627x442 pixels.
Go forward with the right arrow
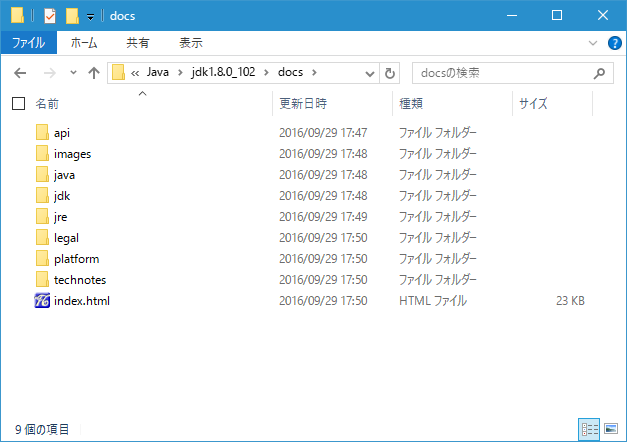50,73
